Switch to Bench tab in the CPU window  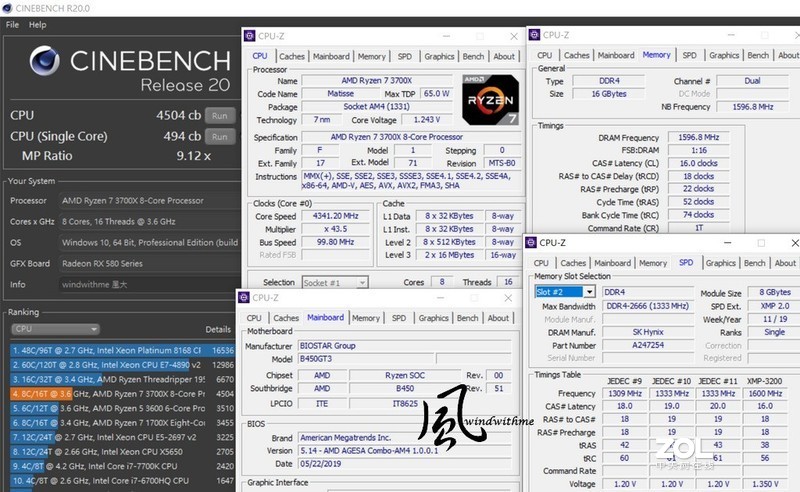(473, 57)
